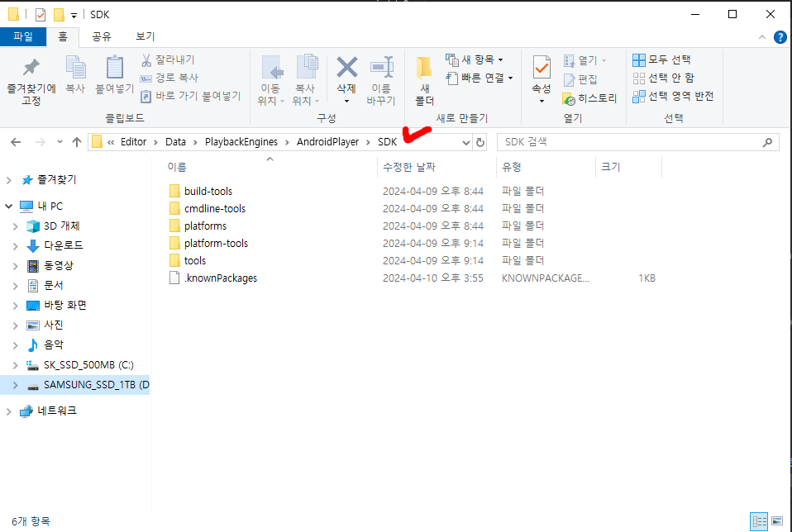Select the platforms folder

point(205,226)
